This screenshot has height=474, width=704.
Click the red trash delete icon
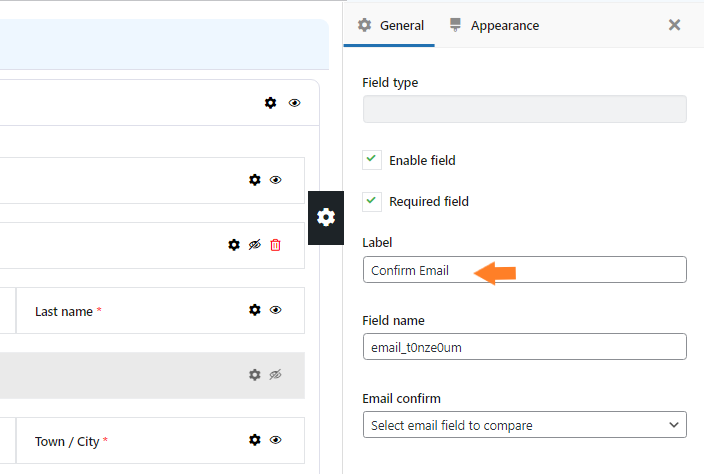pyautogui.click(x=275, y=245)
